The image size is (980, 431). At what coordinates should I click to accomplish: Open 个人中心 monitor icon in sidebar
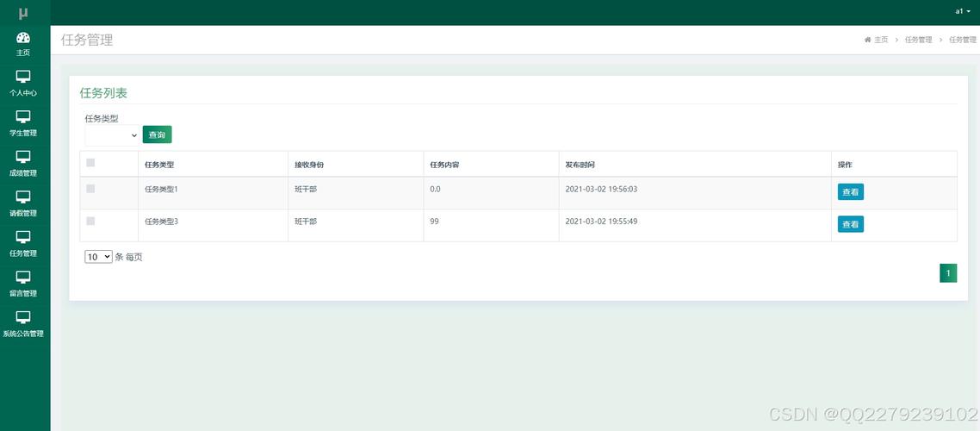(23, 77)
